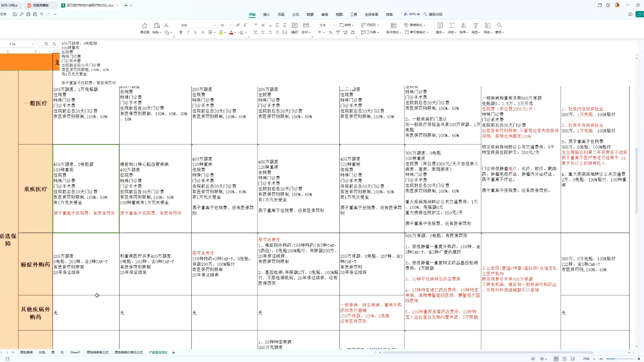Screen dimensions: 644x362
Task: Click the Find (查找) magnifier icon
Action: pos(499,26)
